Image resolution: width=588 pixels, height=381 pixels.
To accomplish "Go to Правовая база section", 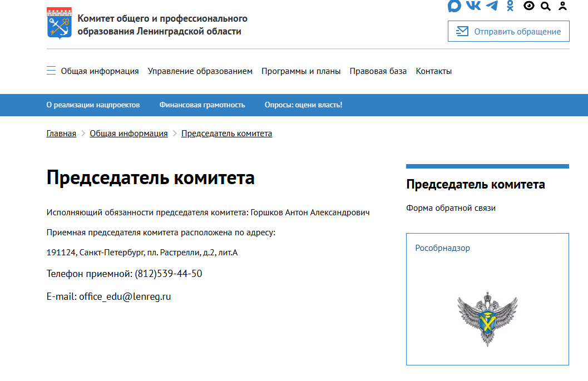I will [378, 71].
